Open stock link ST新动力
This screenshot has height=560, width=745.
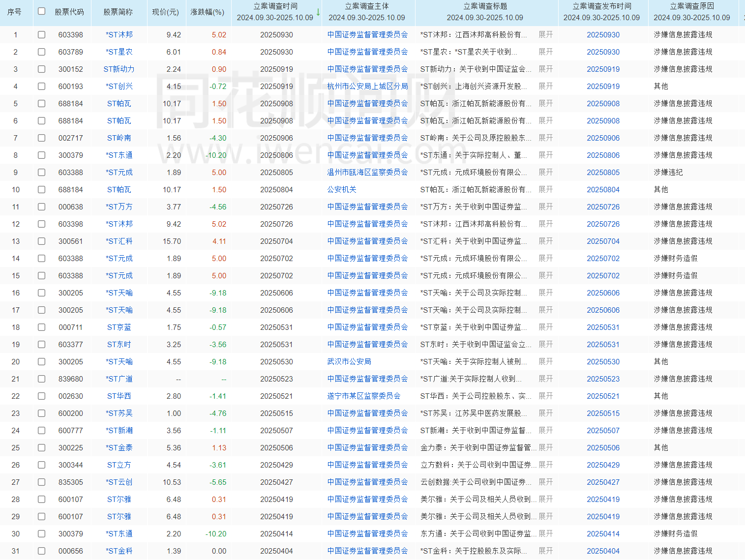point(119,69)
